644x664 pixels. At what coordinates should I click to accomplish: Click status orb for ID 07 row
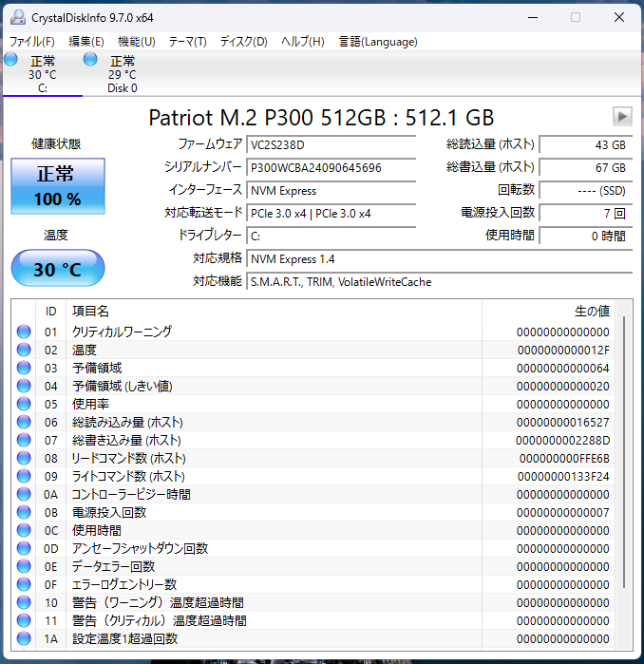pos(24,440)
